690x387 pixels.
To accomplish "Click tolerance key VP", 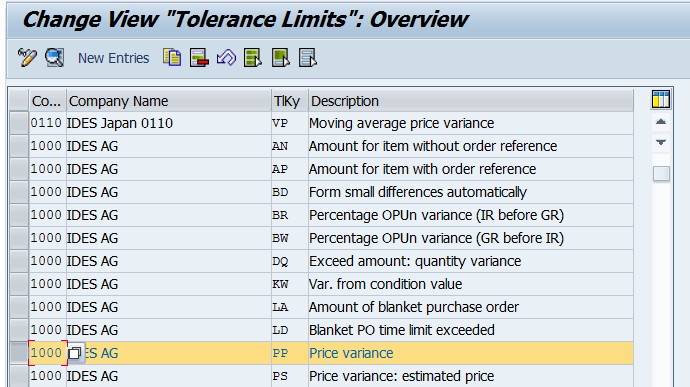I will pos(280,123).
